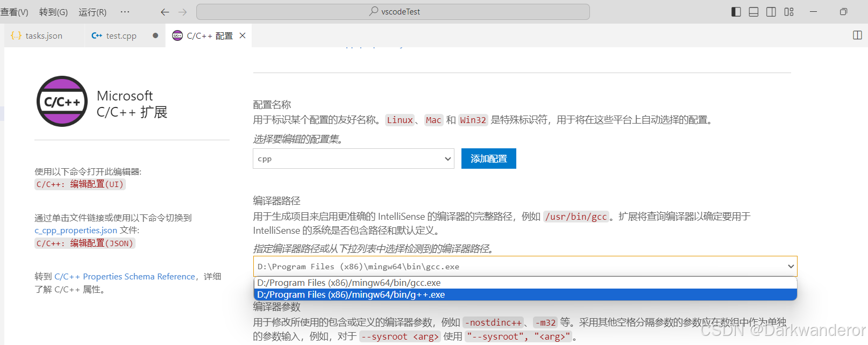Click the '--sysroot <arg>' example text
868x345 pixels.
pyautogui.click(x=400, y=336)
